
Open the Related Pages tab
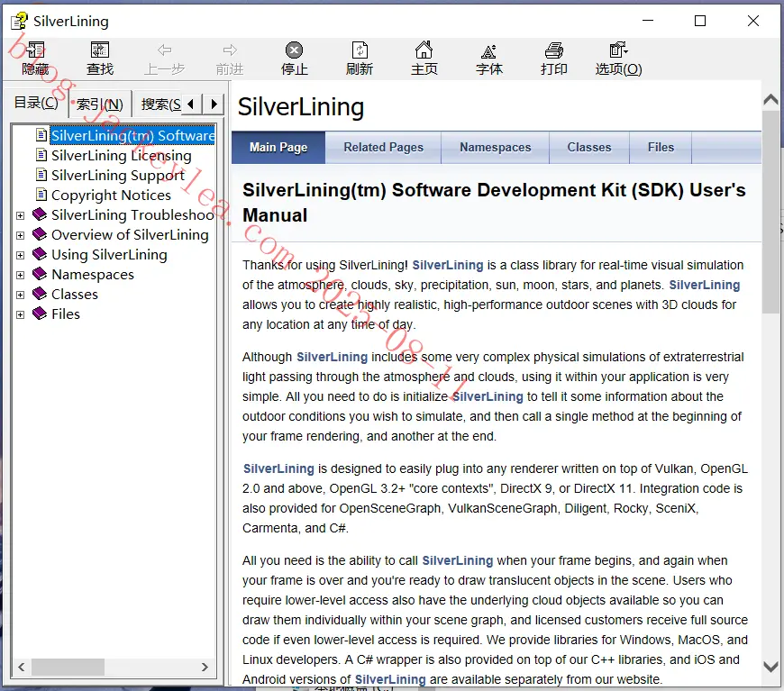pyautogui.click(x=384, y=148)
